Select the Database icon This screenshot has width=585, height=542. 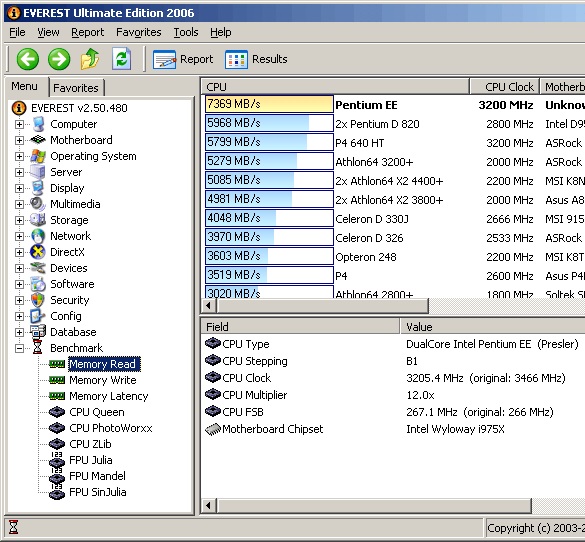point(38,332)
